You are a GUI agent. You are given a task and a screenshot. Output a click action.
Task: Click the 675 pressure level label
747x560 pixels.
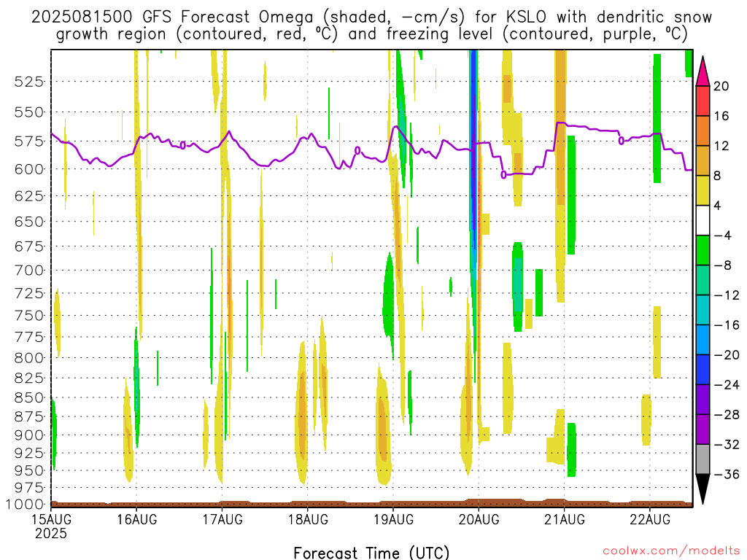(28, 246)
